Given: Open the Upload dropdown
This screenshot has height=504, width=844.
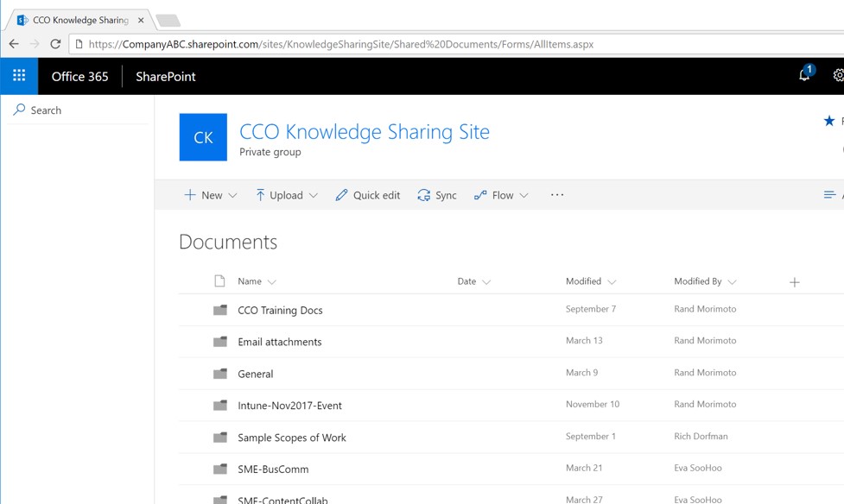Looking at the screenshot, I should click(314, 195).
